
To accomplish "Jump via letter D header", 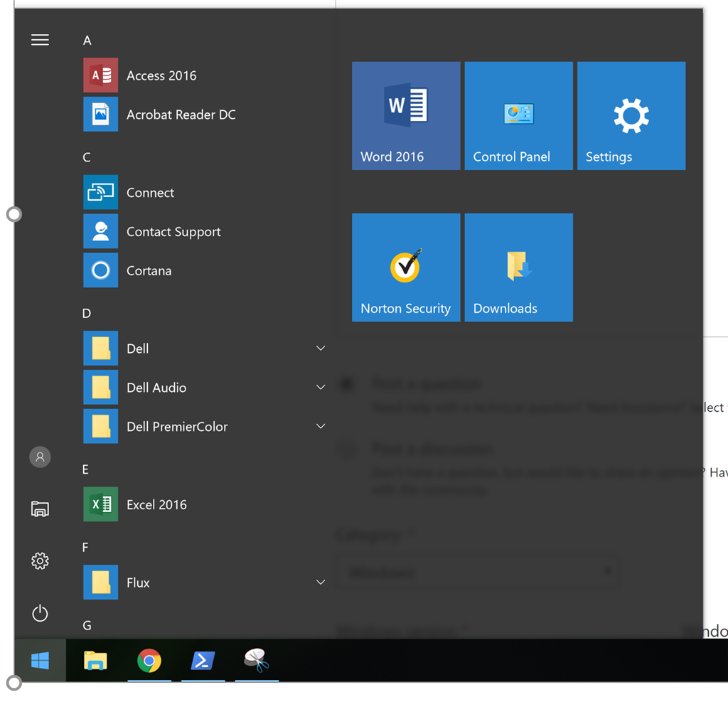I will [x=87, y=314].
